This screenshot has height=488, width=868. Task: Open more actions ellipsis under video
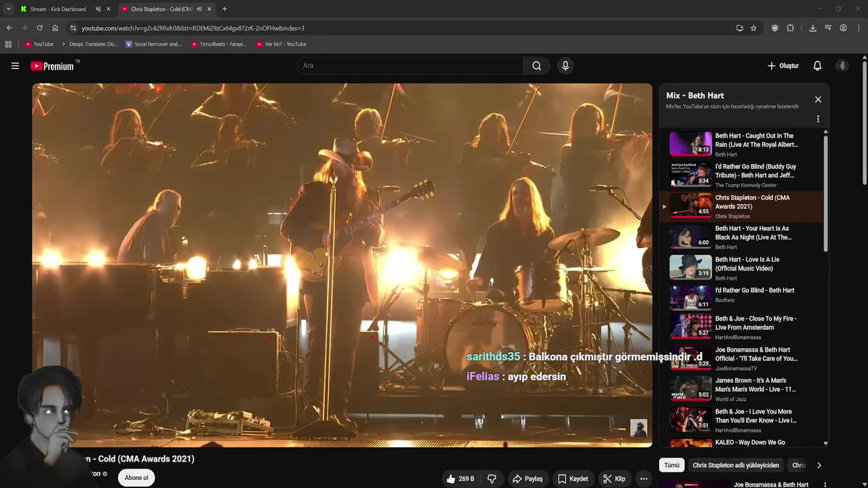pos(644,479)
